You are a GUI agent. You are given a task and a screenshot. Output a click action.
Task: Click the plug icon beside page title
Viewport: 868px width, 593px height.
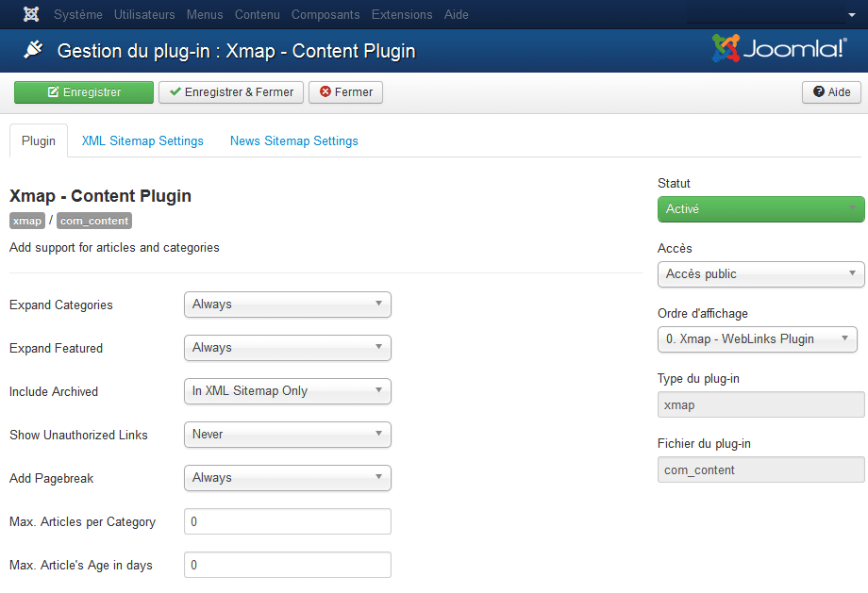32,50
